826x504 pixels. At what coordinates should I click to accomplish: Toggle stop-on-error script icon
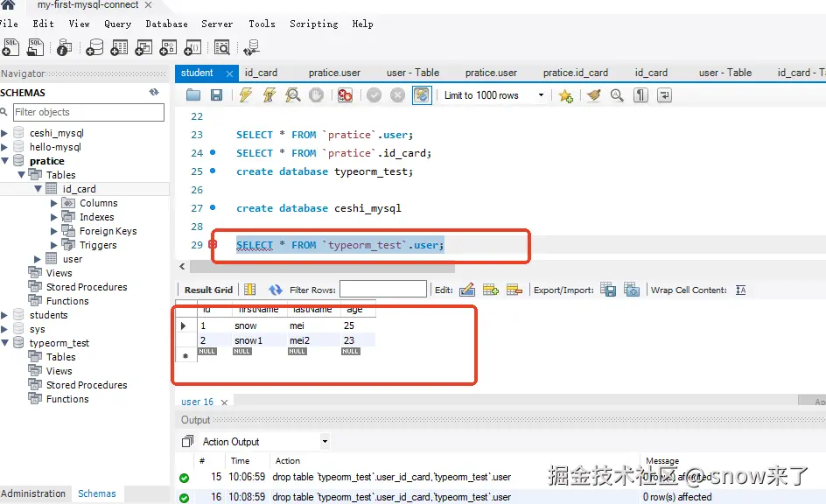(x=345, y=95)
